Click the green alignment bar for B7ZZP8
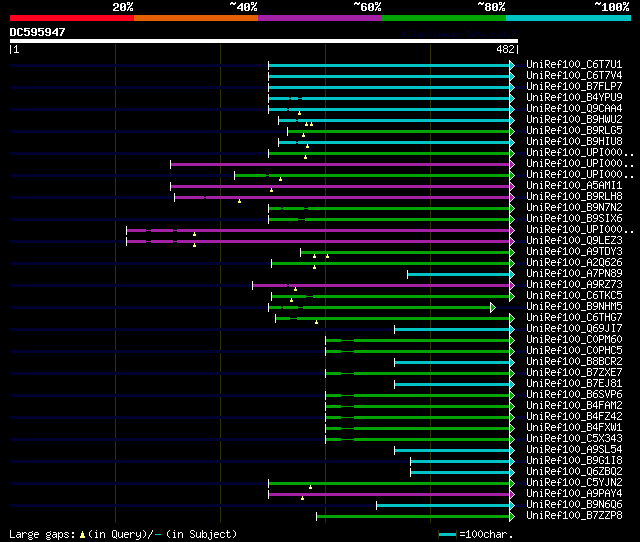Viewport: 640px width, 542px height. [413, 517]
